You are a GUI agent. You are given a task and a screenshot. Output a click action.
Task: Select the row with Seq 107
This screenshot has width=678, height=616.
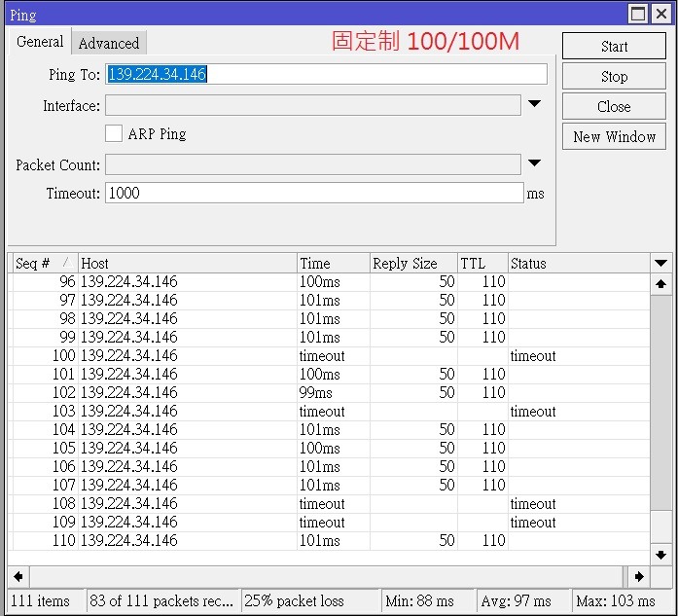331,486
